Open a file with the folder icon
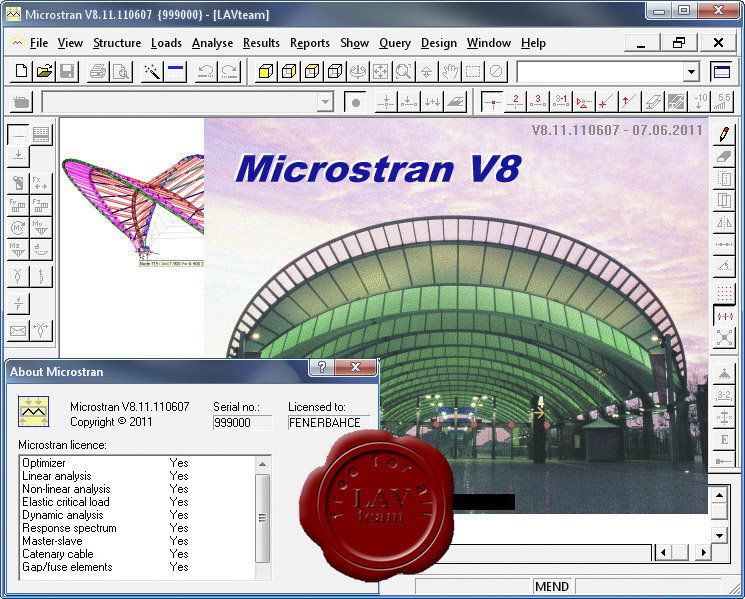 pyautogui.click(x=44, y=72)
